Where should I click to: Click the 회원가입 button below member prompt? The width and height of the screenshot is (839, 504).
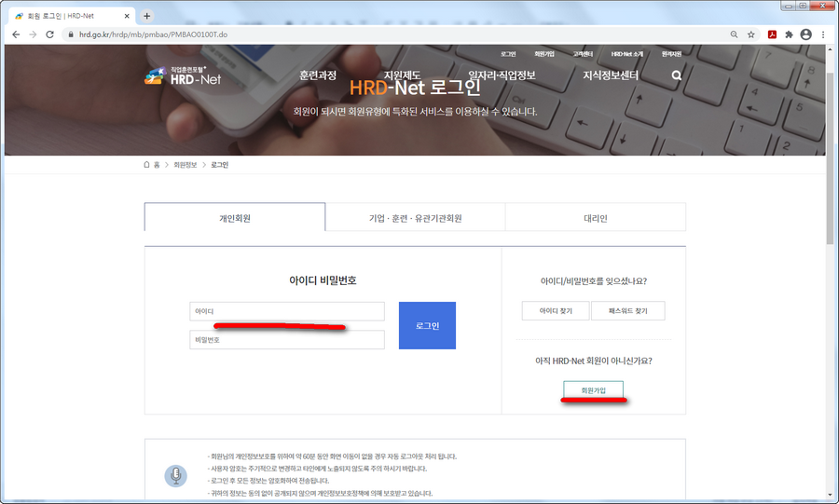pyautogui.click(x=593, y=389)
